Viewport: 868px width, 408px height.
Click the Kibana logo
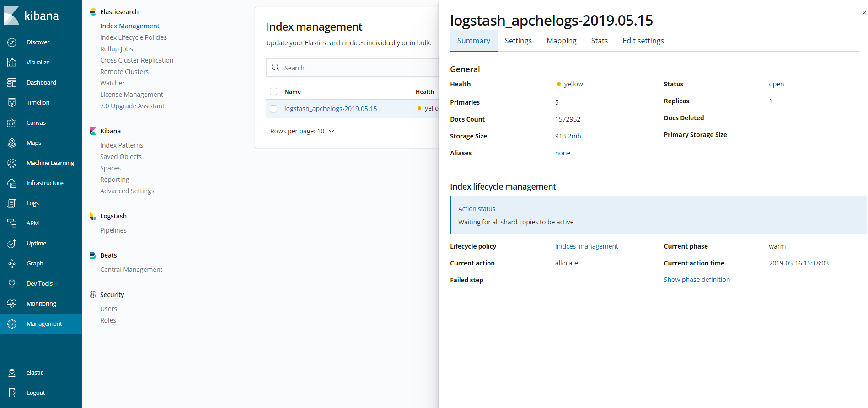12,16
